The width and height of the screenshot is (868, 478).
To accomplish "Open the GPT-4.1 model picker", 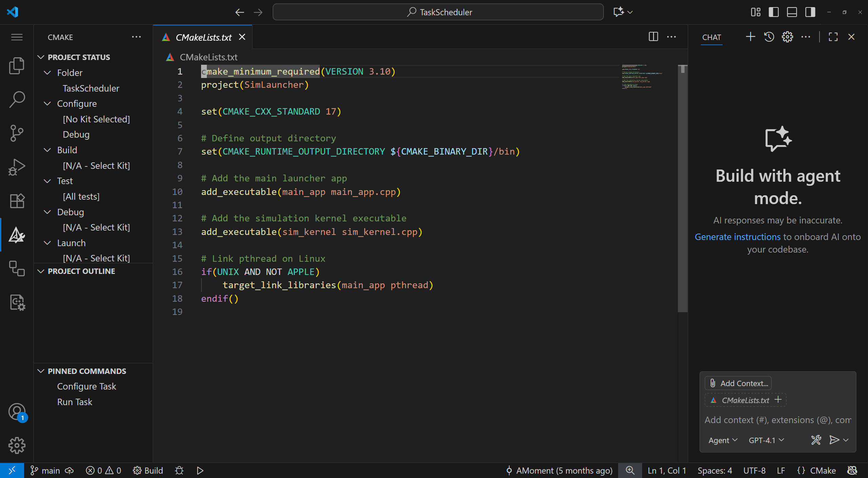I will pyautogui.click(x=766, y=440).
